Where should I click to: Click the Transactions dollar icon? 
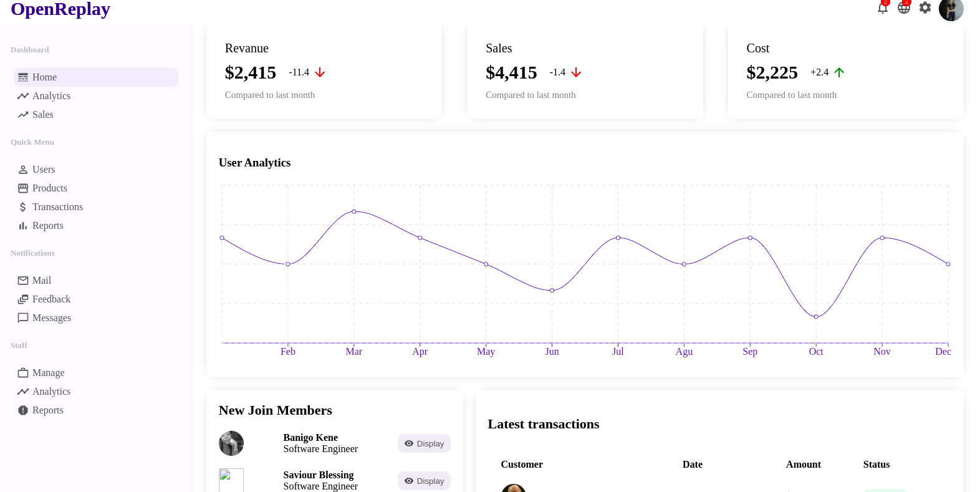pyautogui.click(x=23, y=207)
